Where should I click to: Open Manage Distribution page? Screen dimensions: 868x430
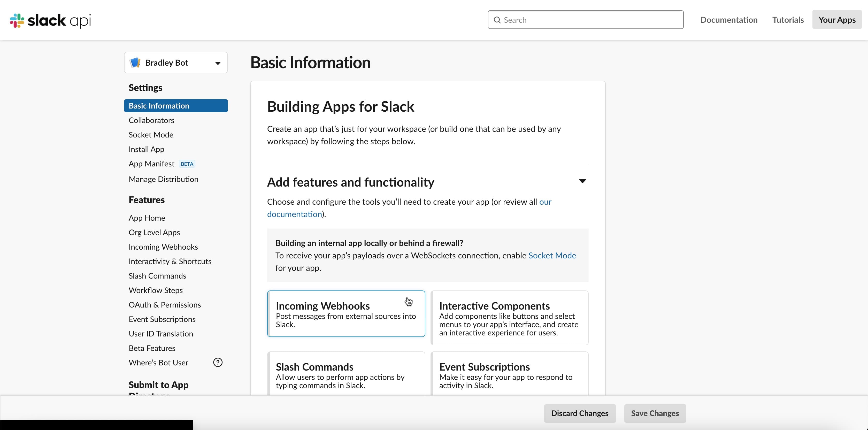point(163,179)
